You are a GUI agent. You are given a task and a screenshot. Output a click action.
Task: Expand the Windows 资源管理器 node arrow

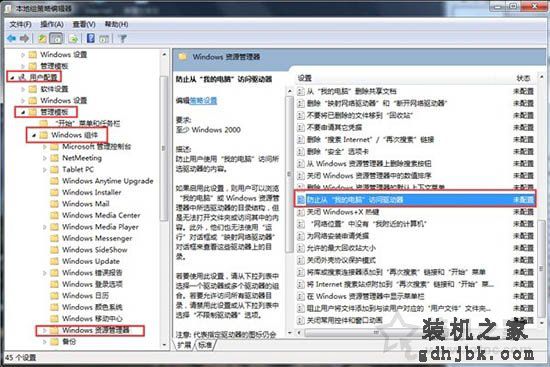tap(45, 331)
